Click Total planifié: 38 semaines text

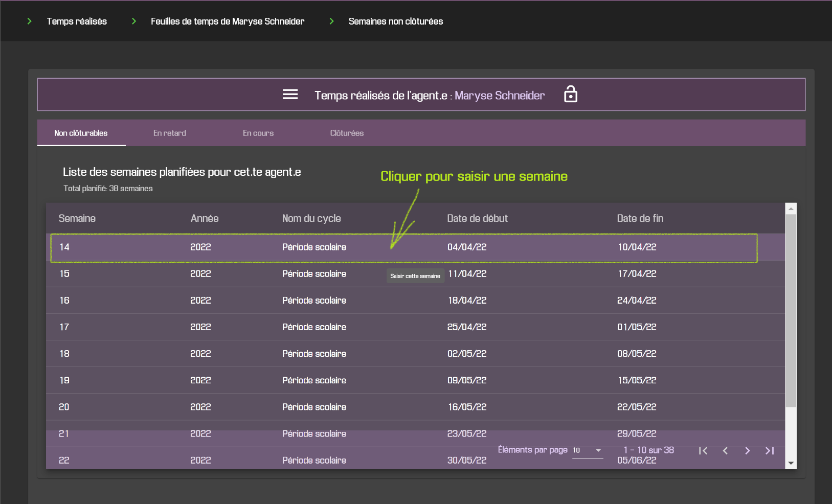(x=108, y=188)
